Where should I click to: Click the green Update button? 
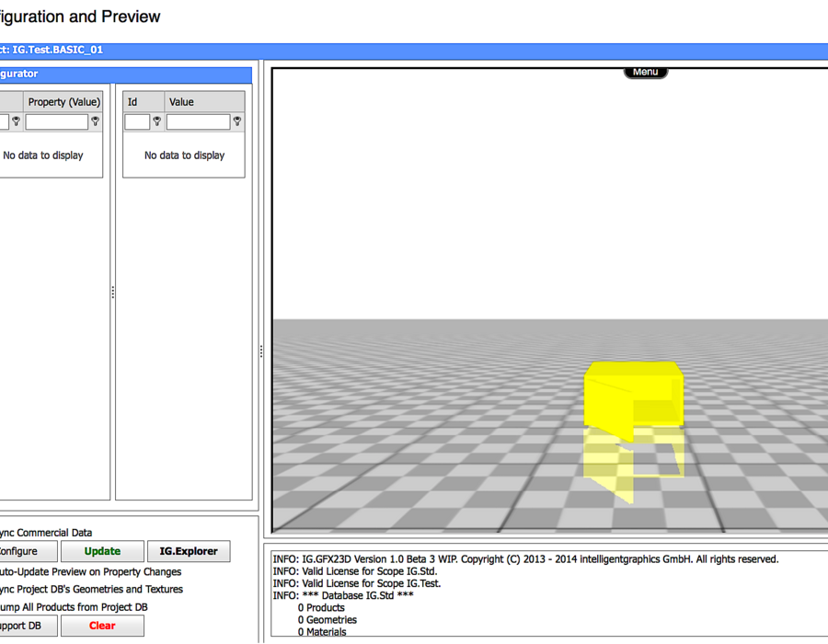pos(102,551)
